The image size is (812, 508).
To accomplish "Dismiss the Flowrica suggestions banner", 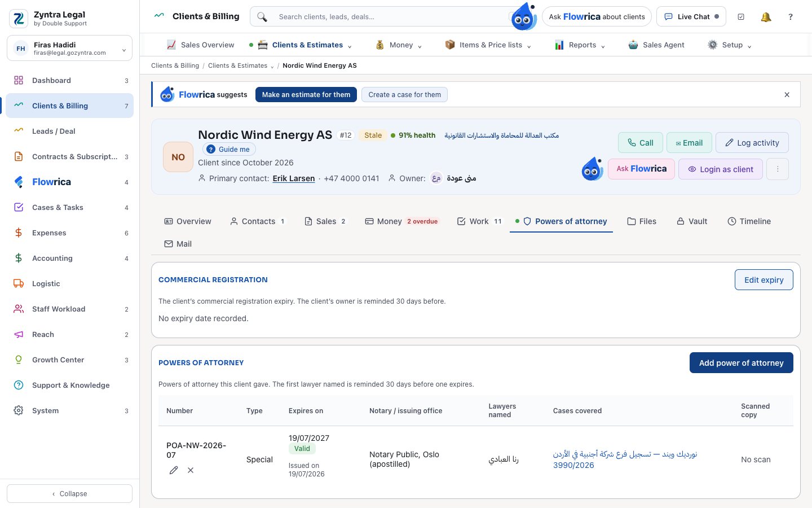I will point(787,95).
